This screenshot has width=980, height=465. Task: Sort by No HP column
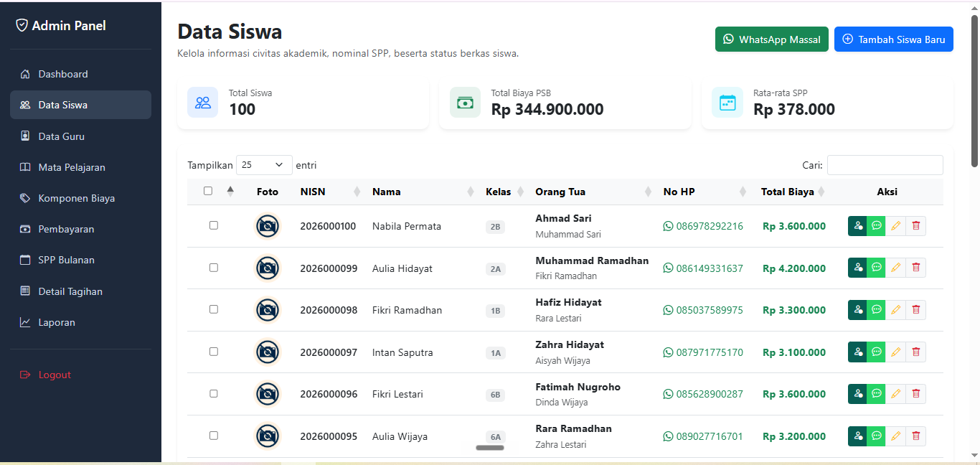[705, 192]
